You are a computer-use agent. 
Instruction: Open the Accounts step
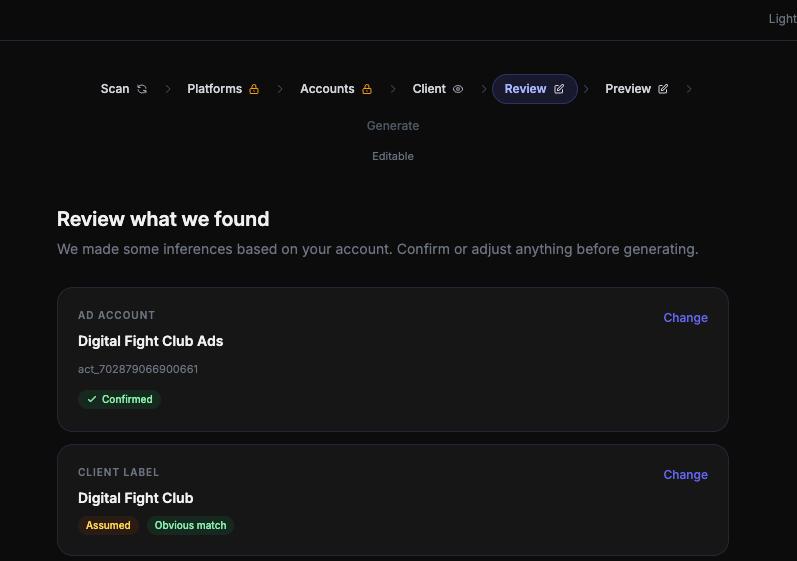tap(327, 89)
